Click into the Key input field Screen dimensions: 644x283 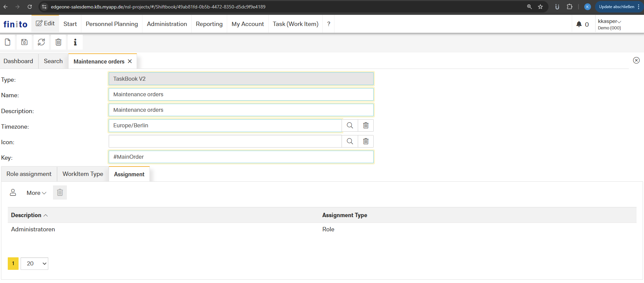241,157
